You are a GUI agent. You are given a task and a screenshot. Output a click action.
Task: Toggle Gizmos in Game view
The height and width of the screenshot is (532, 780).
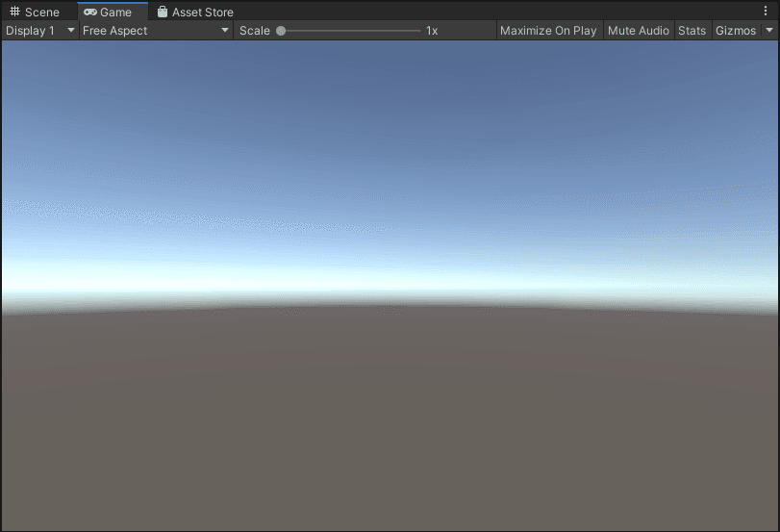[736, 31]
